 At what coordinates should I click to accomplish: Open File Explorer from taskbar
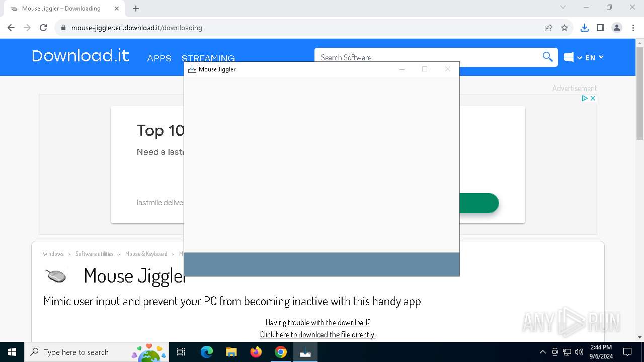pyautogui.click(x=231, y=352)
